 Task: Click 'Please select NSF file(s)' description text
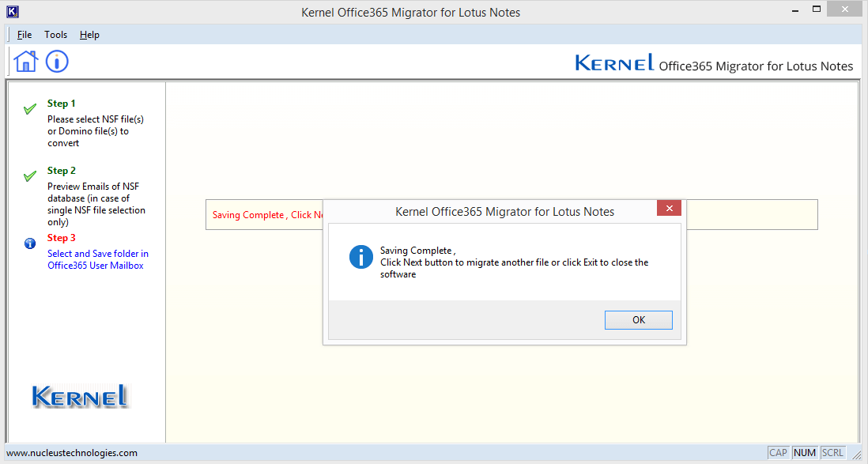click(x=95, y=131)
